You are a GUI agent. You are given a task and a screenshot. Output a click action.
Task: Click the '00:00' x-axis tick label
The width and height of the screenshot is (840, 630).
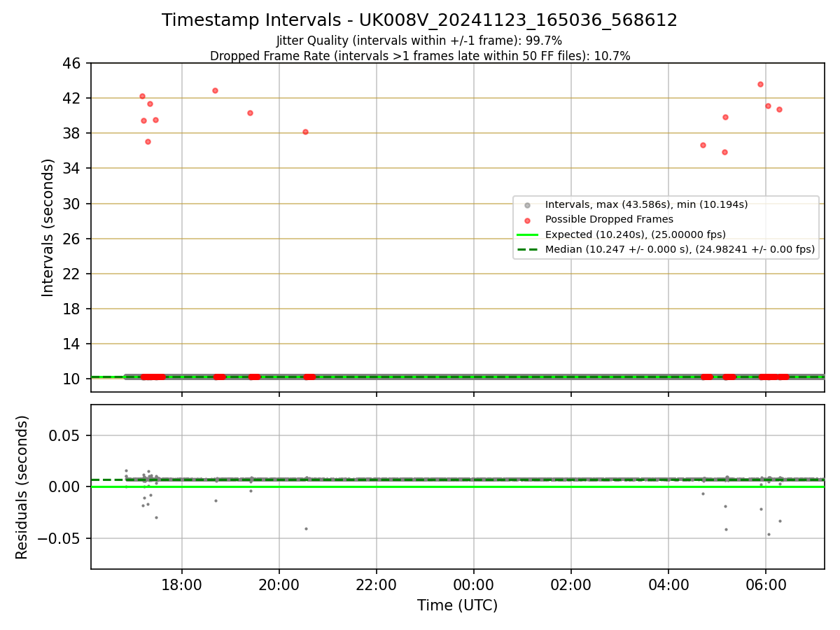474,584
